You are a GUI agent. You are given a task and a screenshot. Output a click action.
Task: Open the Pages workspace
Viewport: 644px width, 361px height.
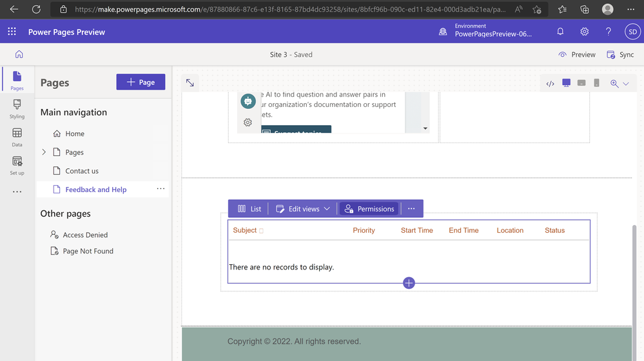point(17,80)
